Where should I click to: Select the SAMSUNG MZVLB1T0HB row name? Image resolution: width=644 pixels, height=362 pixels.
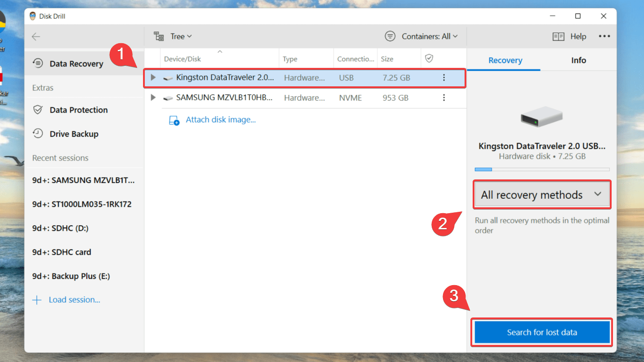coord(224,97)
